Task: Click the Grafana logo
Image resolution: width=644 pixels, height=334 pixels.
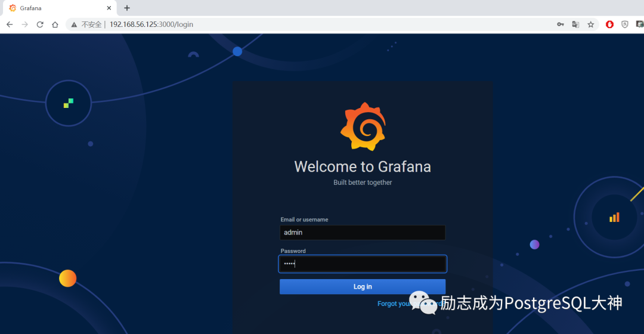Action: [x=363, y=126]
